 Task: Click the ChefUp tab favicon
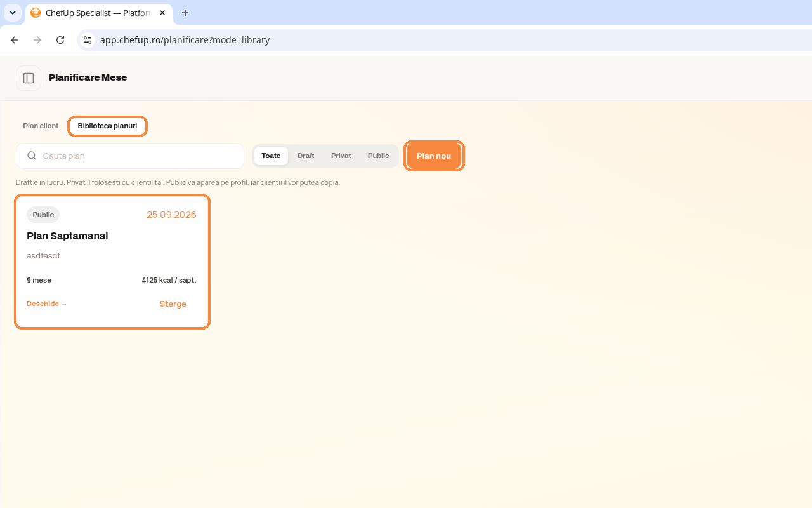coord(36,13)
